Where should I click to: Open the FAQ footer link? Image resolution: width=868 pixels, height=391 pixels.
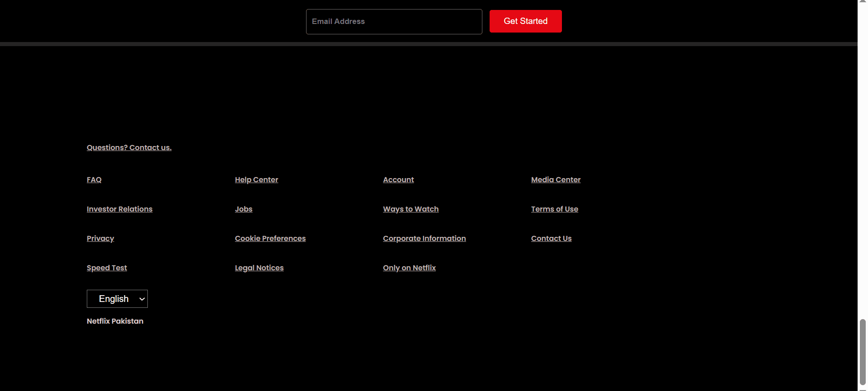point(94,180)
